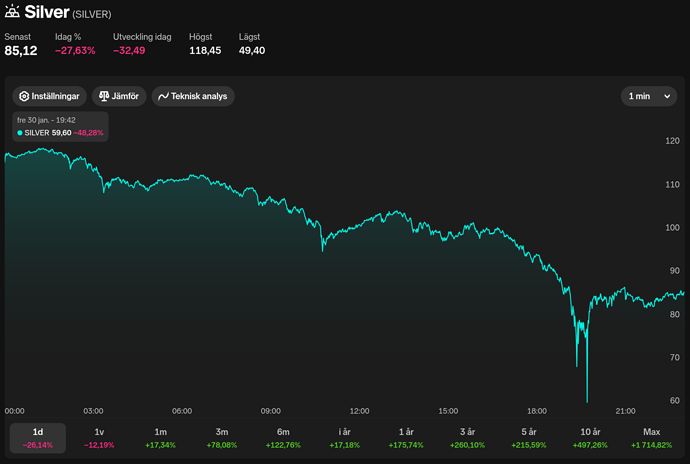Image resolution: width=690 pixels, height=464 pixels.
Task: Select the 'i år' year-to-date range
Action: pyautogui.click(x=345, y=438)
